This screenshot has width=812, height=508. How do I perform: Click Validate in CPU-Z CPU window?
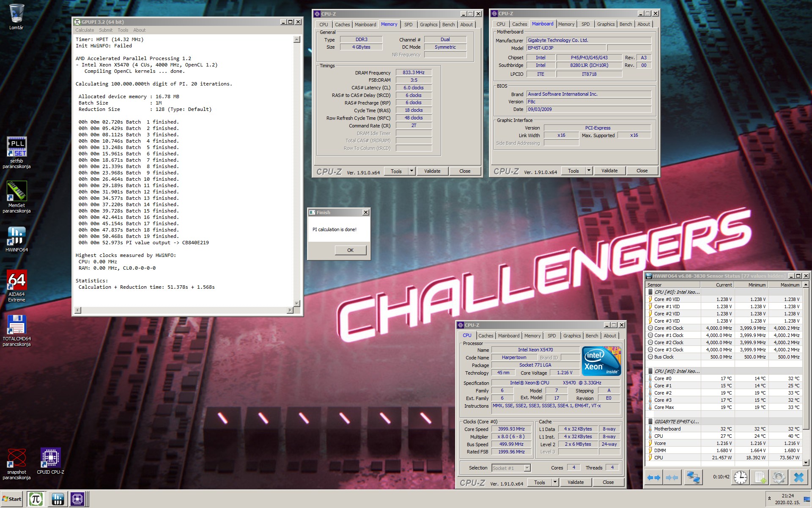tap(576, 482)
